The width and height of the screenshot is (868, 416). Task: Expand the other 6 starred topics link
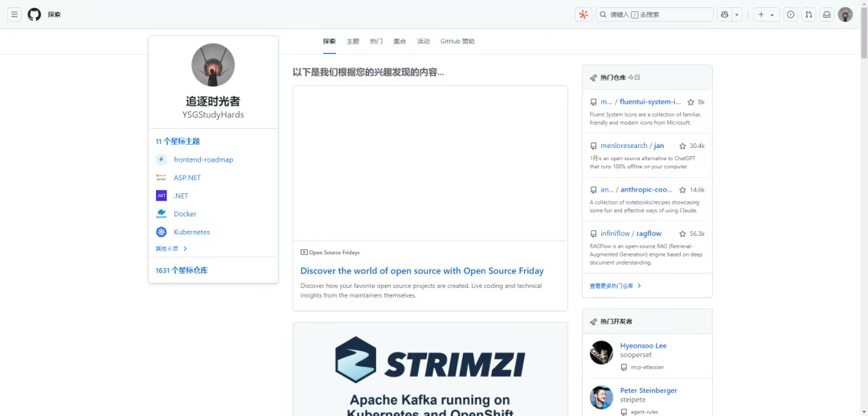pyautogui.click(x=172, y=249)
